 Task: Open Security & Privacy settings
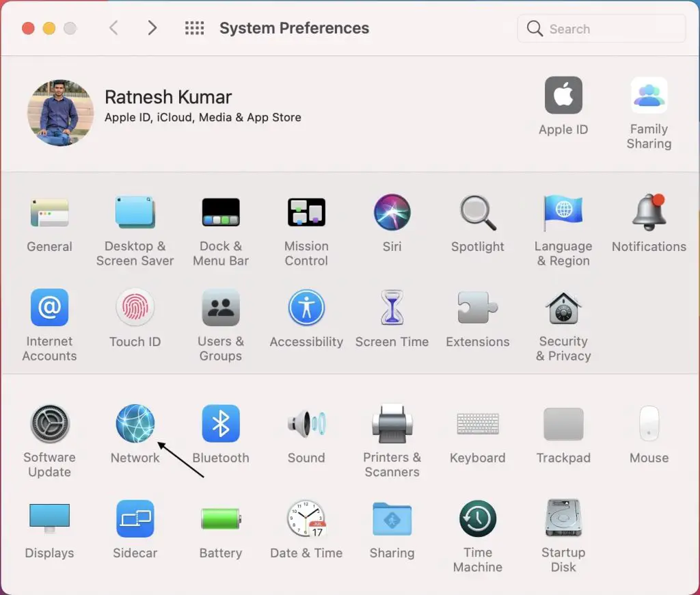pyautogui.click(x=563, y=308)
